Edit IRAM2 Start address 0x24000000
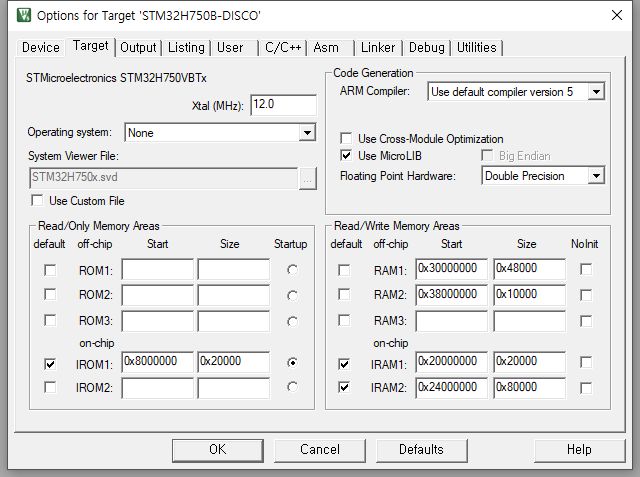This screenshot has width=640, height=477. (x=451, y=388)
